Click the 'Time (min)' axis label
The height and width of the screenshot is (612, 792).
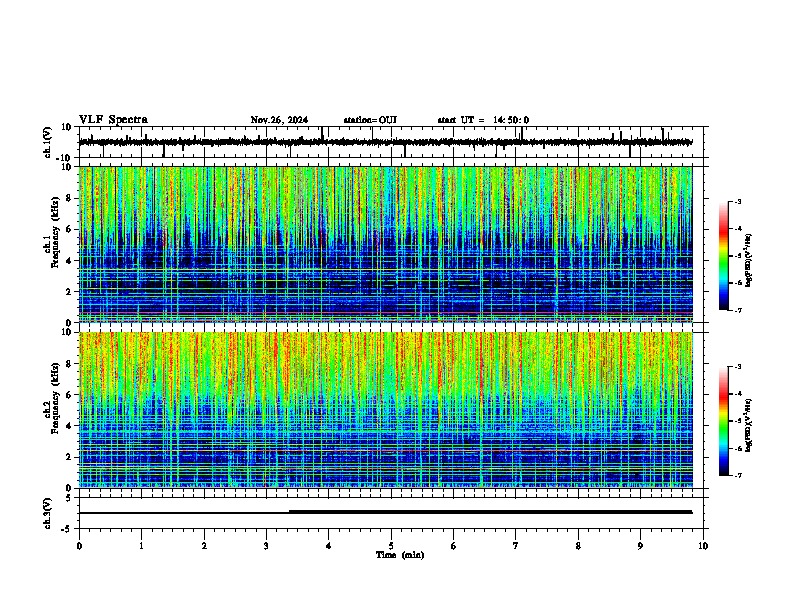tap(400, 555)
